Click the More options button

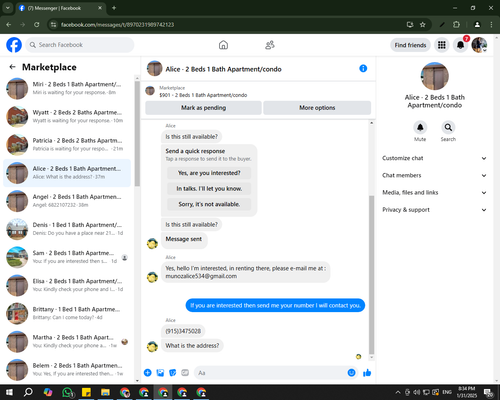(317, 108)
